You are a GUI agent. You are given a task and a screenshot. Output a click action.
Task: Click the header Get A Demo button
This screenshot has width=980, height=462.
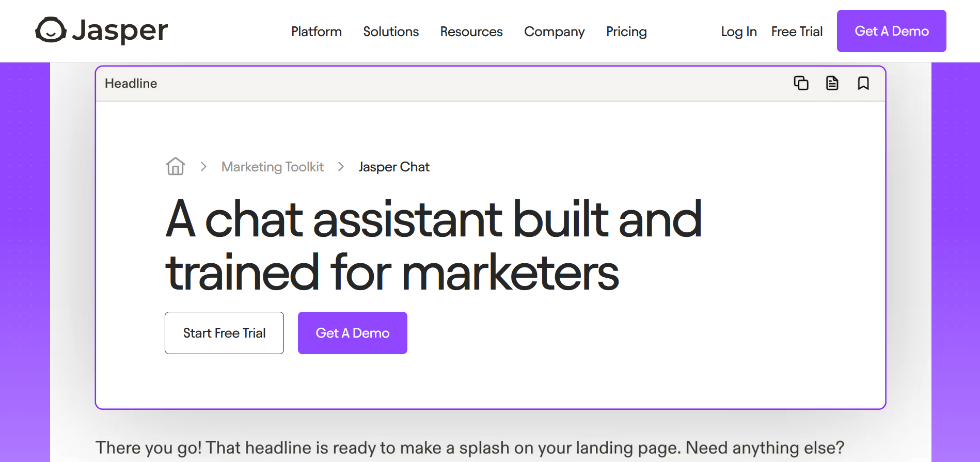[x=891, y=31]
